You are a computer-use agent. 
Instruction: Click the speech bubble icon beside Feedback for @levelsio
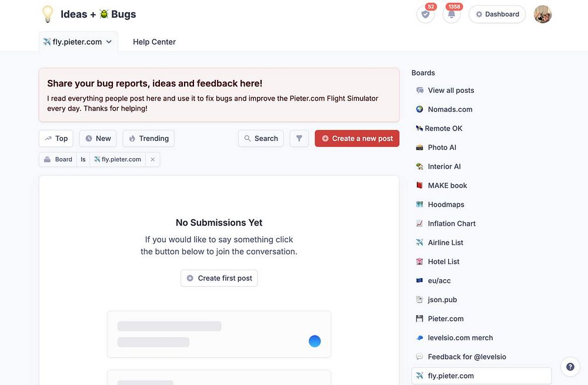pos(420,357)
